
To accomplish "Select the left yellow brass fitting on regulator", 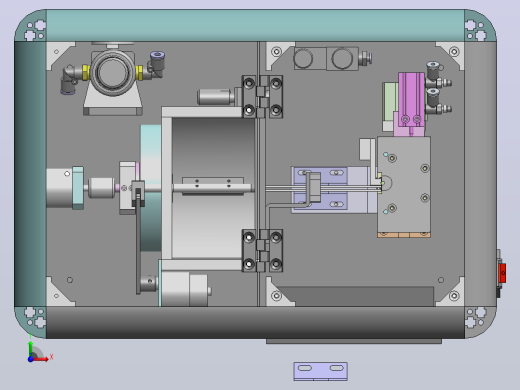I will (x=86, y=73).
